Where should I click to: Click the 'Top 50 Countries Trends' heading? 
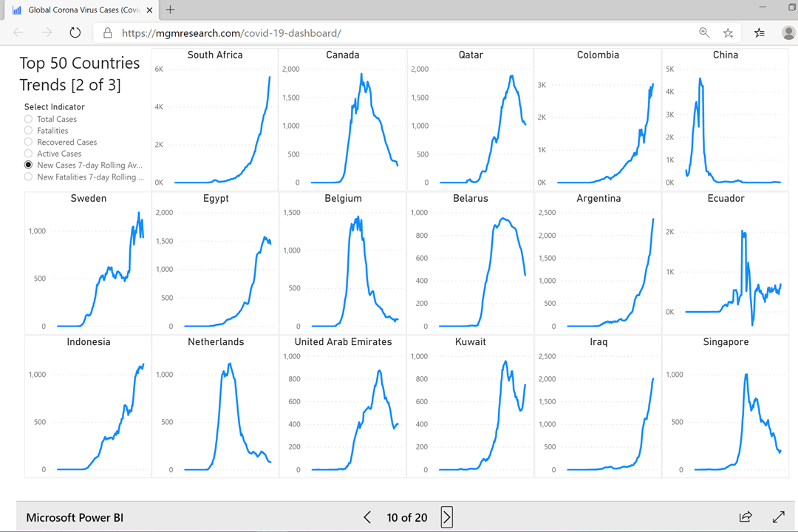[79, 74]
